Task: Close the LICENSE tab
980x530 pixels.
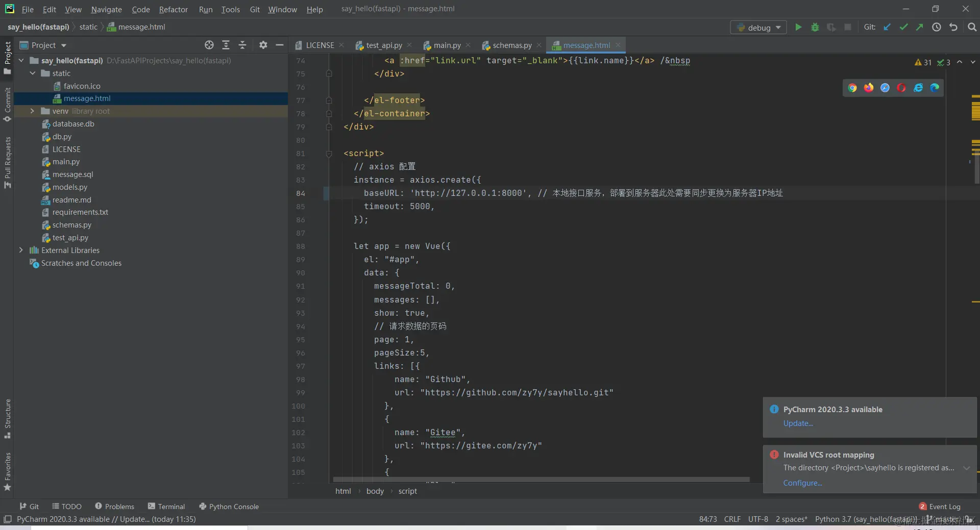Action: click(341, 45)
